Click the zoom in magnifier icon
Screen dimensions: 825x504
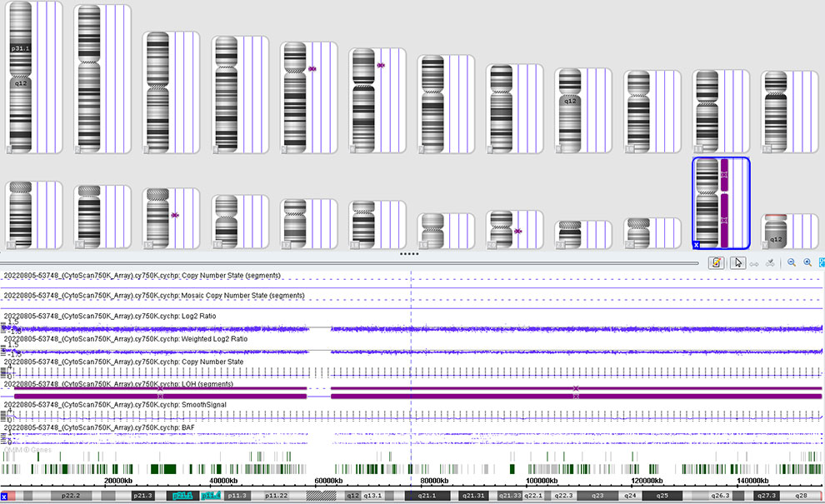point(807,262)
